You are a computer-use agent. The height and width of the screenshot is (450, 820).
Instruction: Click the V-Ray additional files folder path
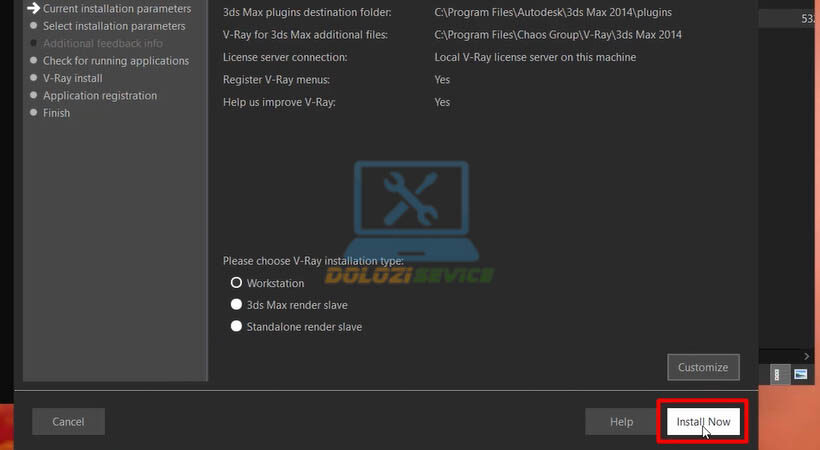(558, 35)
